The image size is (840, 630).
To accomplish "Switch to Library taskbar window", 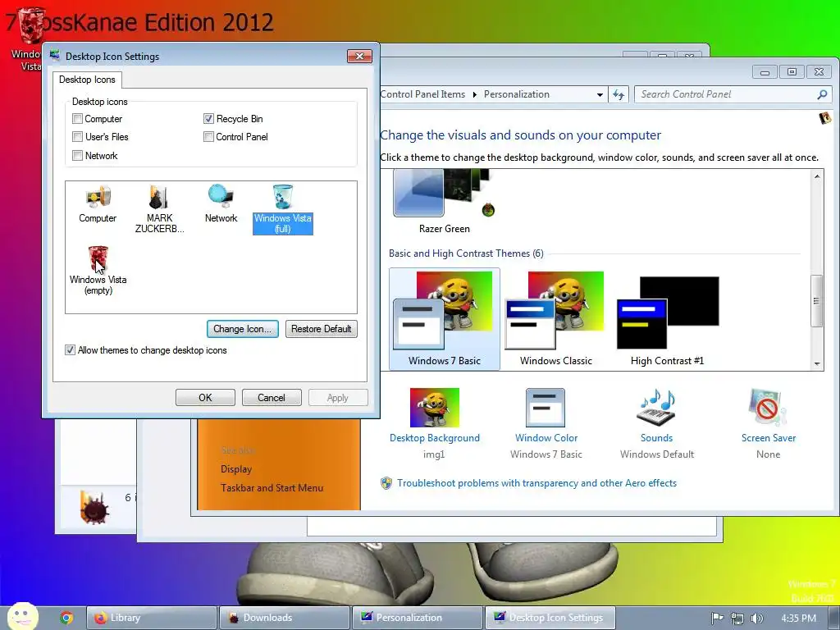I will [x=152, y=618].
